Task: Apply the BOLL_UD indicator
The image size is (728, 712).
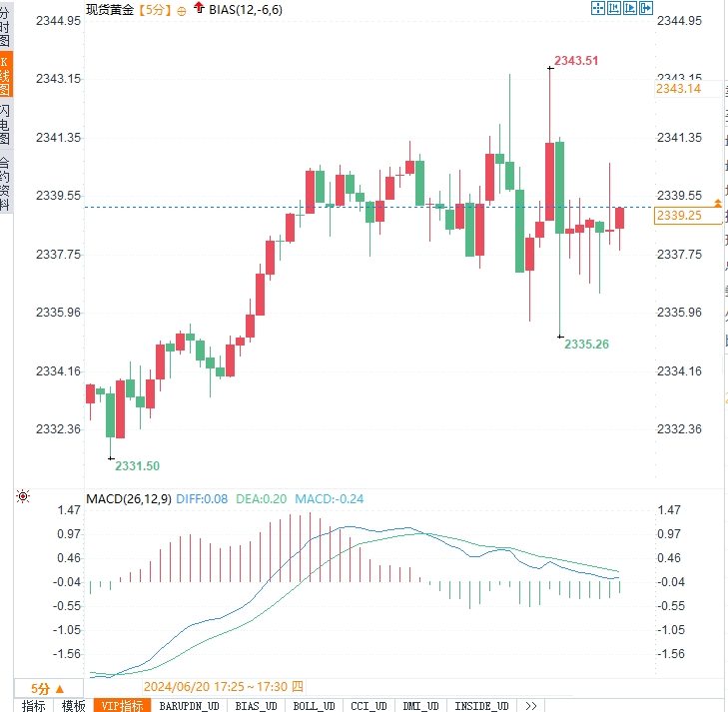Action: pos(314,705)
